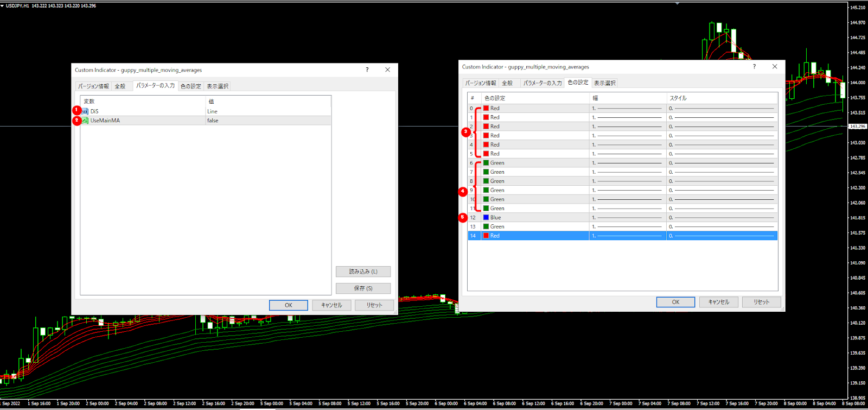Click the Green color swatch in row 13
Screen dimensions: 868x410
coord(486,226)
